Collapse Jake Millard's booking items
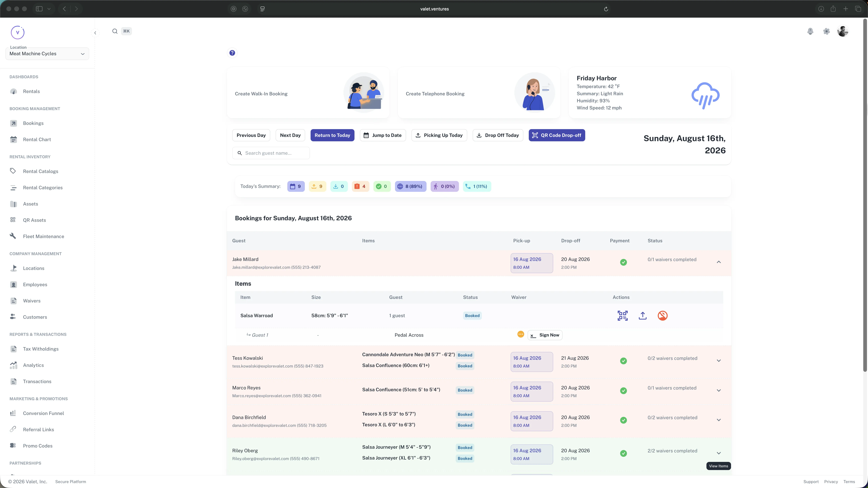 click(718, 262)
